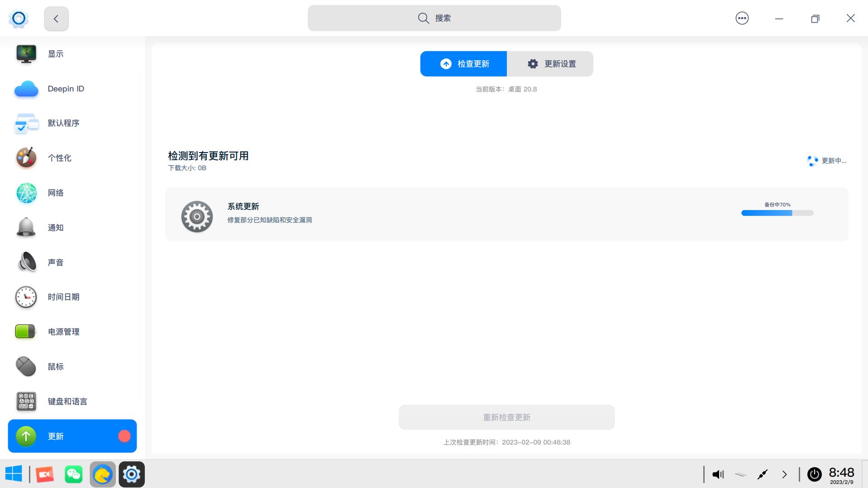Open 时间日期 time and date settings
Viewport: 868px width, 488px height.
pyautogui.click(x=63, y=297)
